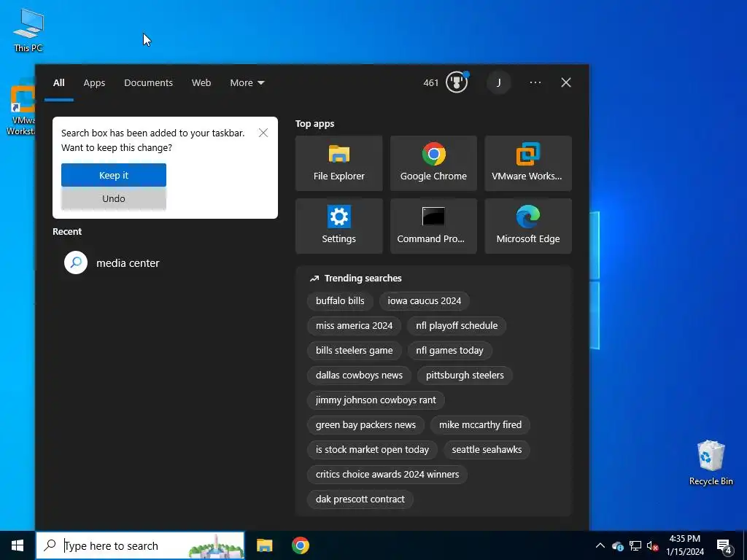
Task: Switch to the Documents tab
Action: 148,83
